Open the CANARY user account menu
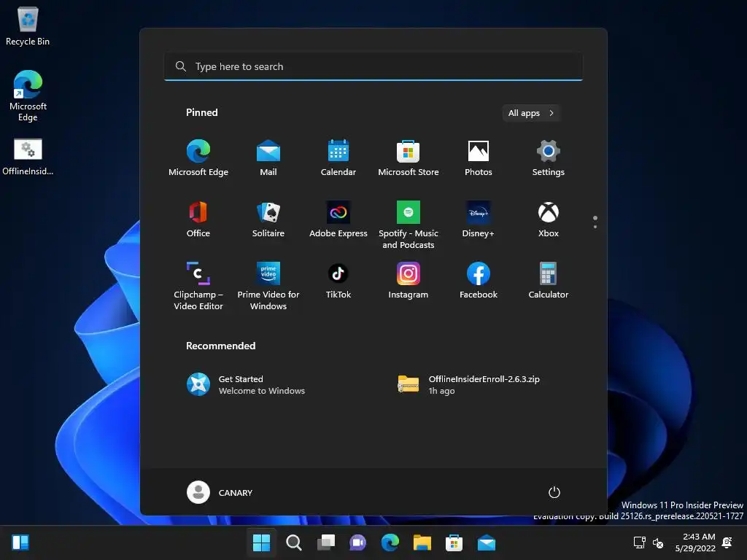Screen dimensions: 747x560 click(220, 492)
